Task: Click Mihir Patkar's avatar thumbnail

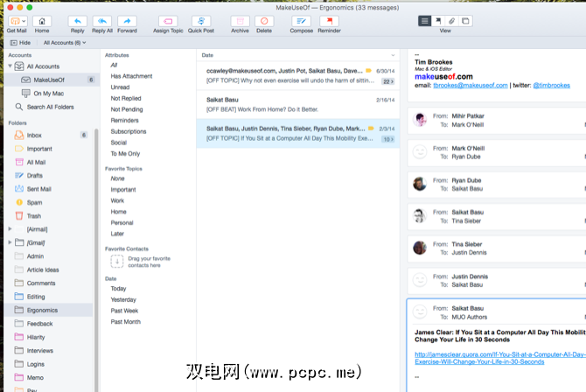Action: click(x=420, y=120)
